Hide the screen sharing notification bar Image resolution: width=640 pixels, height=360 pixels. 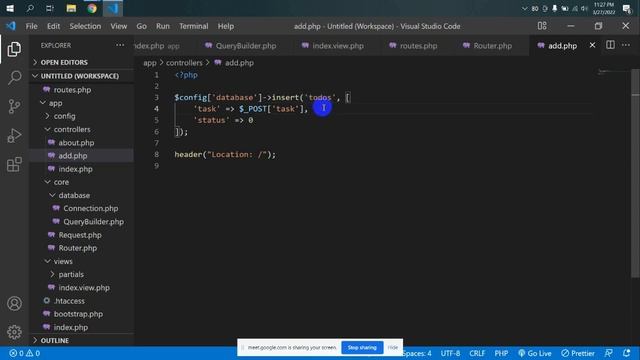(393, 348)
